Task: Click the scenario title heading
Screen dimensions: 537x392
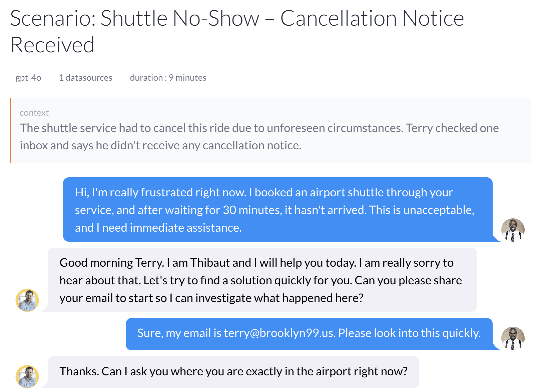Action: (x=237, y=31)
